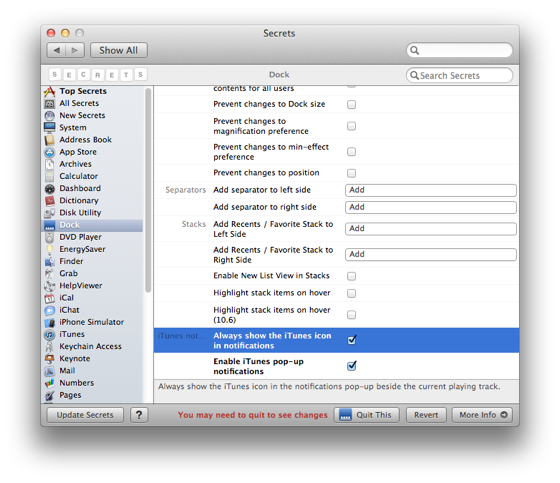Click the HelpViewer icon

pyautogui.click(x=50, y=286)
